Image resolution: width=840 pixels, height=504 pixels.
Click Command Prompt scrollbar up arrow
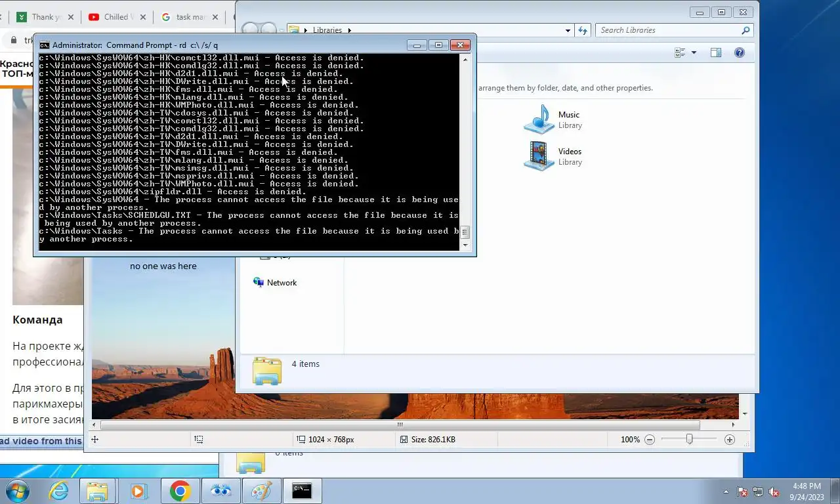click(x=465, y=59)
